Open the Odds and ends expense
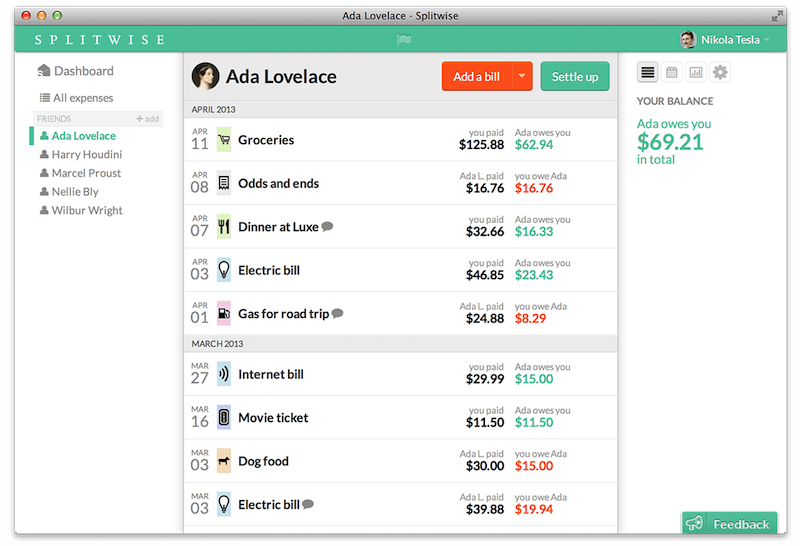Image resolution: width=800 pixels, height=546 pixels. 401,183
